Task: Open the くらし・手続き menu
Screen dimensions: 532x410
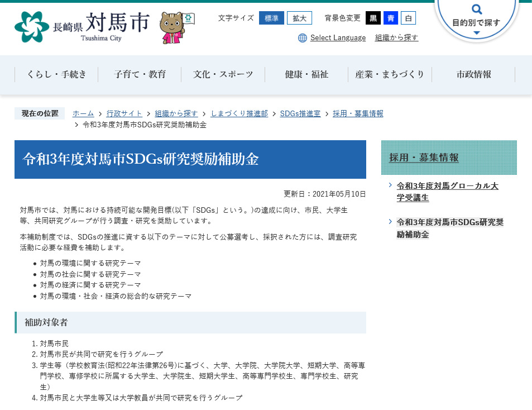Action: pyautogui.click(x=56, y=73)
